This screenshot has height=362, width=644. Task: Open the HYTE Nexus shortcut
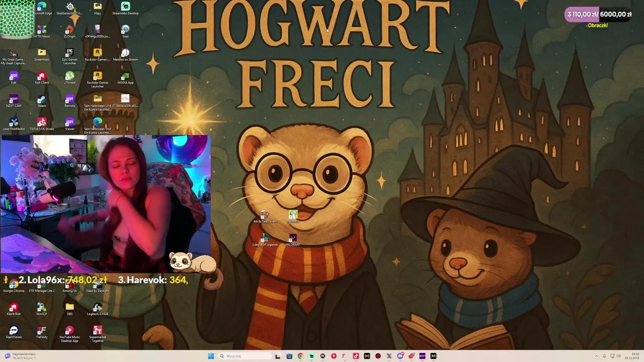(x=42, y=32)
